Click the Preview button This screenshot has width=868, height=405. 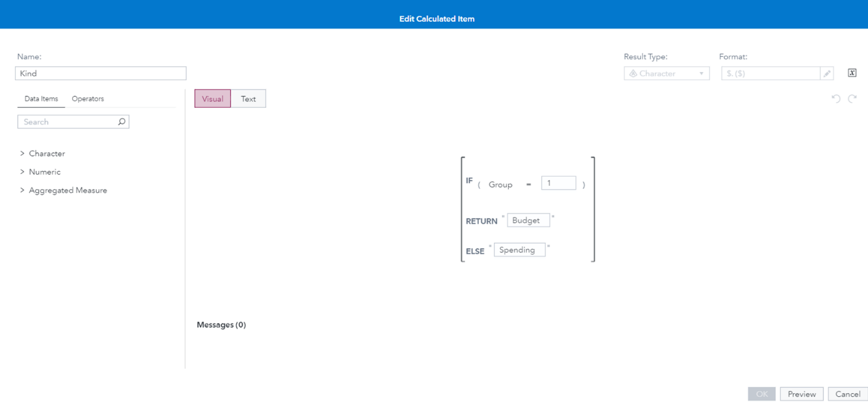(x=802, y=394)
